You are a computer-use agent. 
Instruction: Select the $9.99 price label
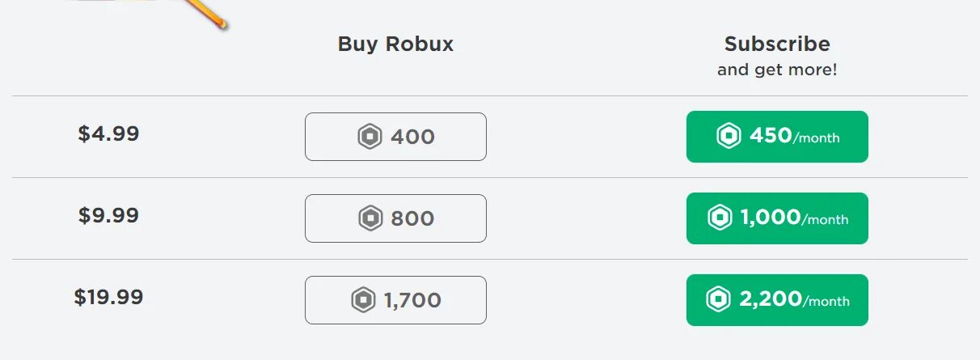(108, 215)
